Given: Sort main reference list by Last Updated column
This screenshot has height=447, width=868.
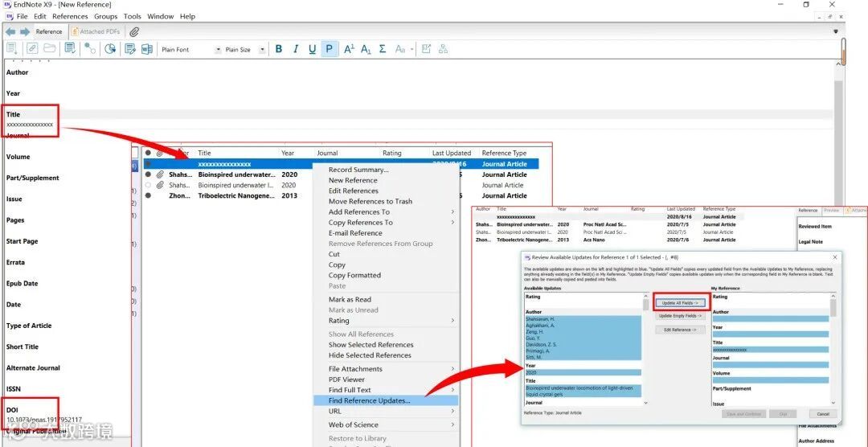Looking at the screenshot, I should click(x=451, y=153).
